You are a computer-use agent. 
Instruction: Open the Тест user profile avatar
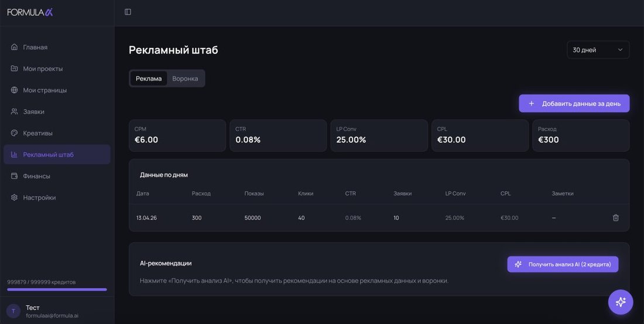(x=13, y=311)
